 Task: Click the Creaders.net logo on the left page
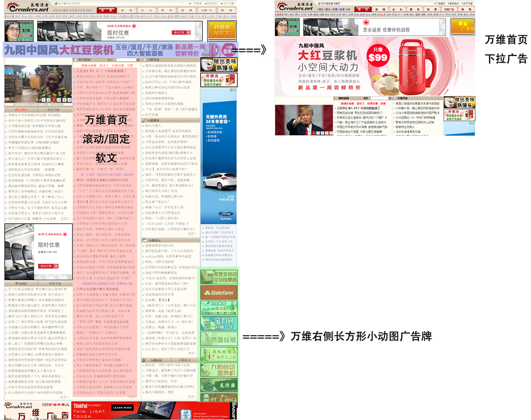pyautogui.click(x=28, y=7)
